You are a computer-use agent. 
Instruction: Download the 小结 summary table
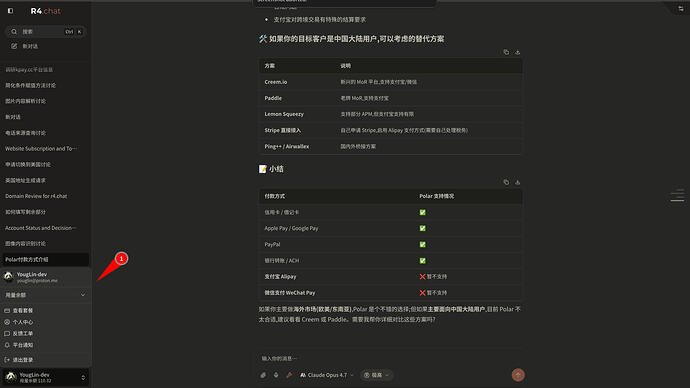click(518, 182)
